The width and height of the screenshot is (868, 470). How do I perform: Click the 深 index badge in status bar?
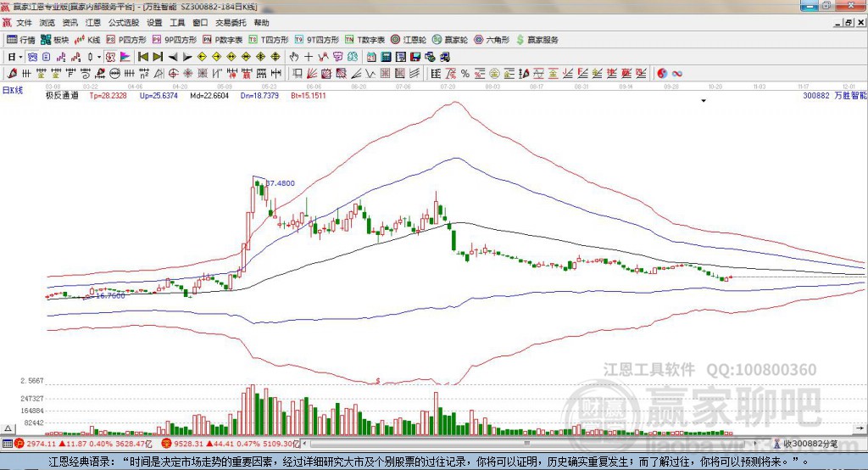167,444
